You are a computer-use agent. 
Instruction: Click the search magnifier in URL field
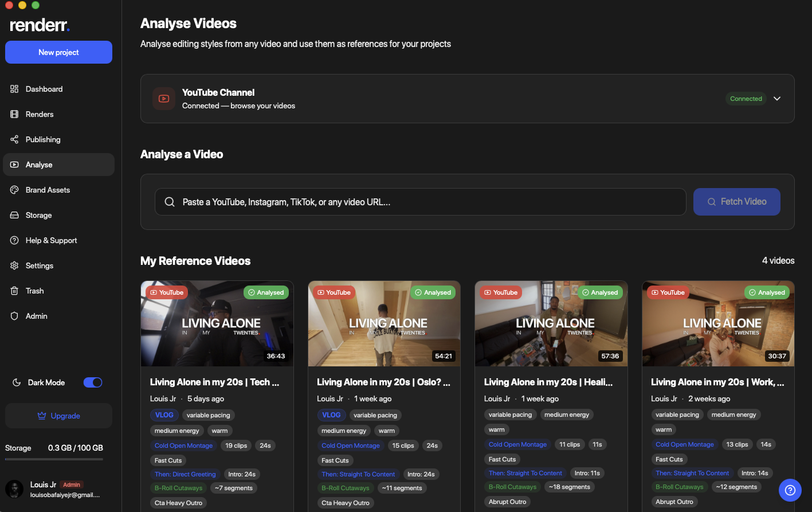[170, 202]
